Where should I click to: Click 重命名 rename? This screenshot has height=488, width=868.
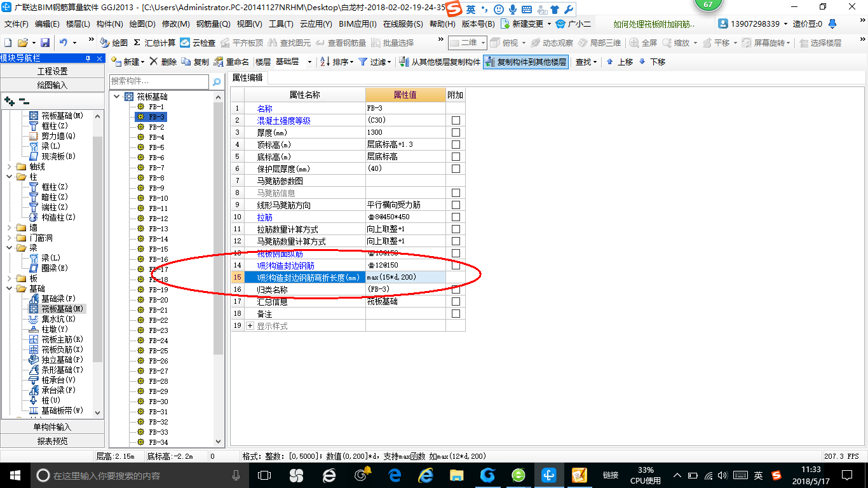pyautogui.click(x=232, y=62)
